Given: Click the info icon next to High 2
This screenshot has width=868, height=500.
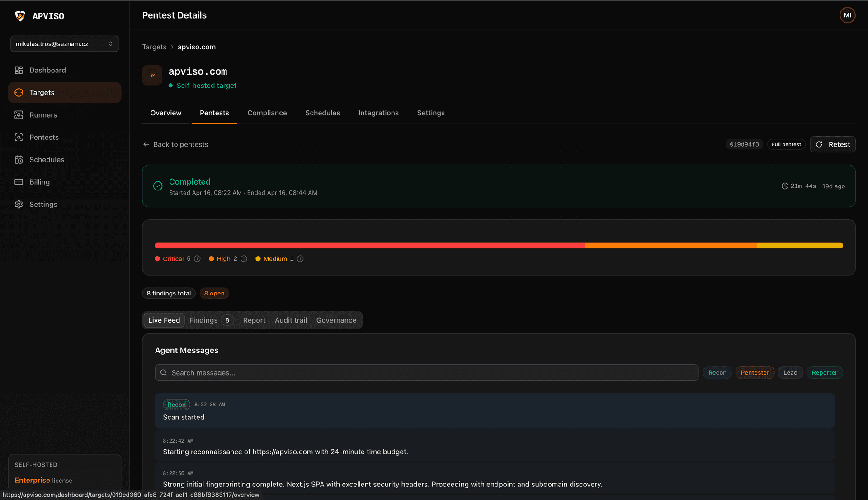Looking at the screenshot, I should point(244,259).
